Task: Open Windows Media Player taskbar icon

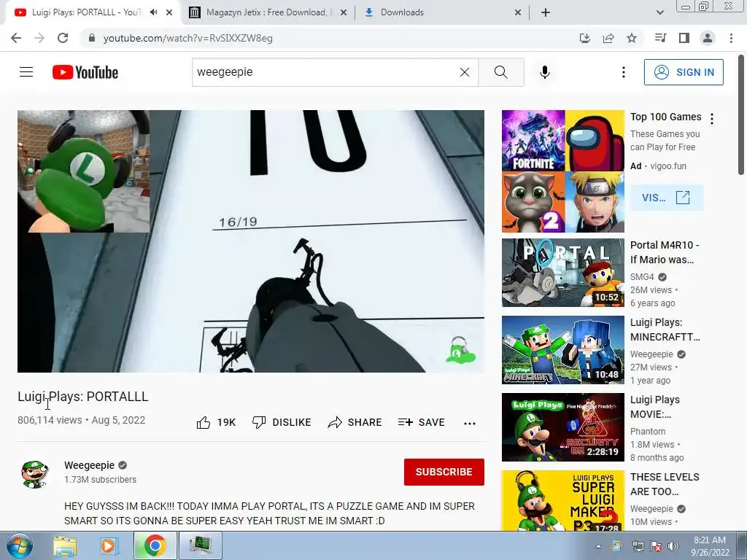Action: 109,545
